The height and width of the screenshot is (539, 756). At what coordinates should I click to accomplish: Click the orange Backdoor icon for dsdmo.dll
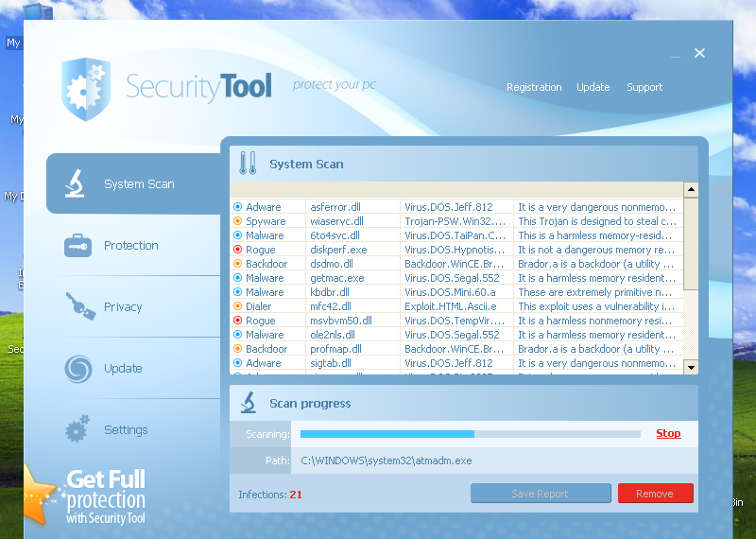point(238,264)
